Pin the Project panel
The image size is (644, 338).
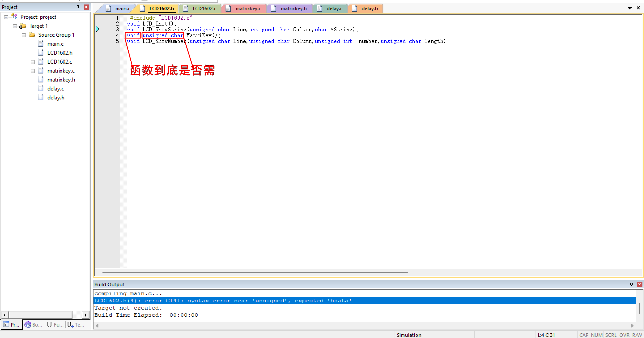click(78, 7)
